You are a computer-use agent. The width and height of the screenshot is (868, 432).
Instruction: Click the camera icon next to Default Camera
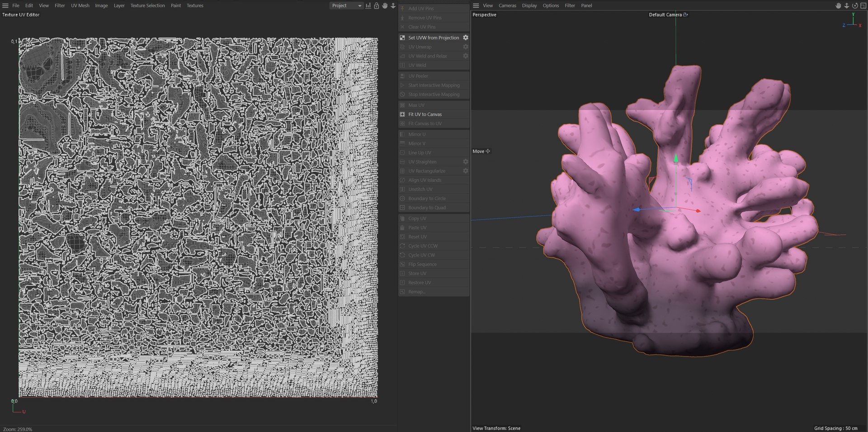coord(685,14)
